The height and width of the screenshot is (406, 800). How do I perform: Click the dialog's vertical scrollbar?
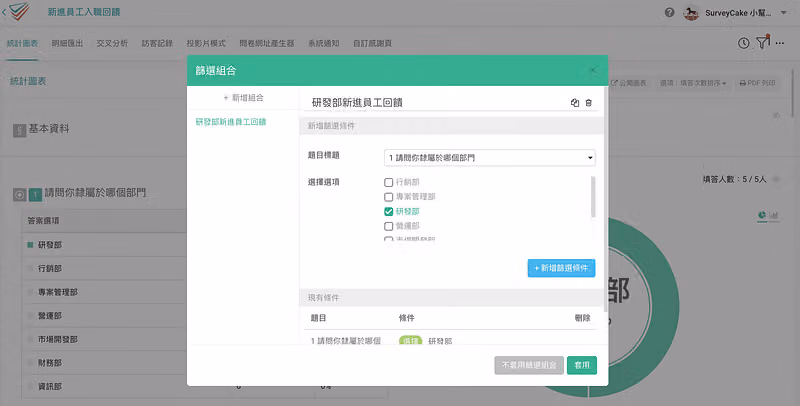[x=606, y=199]
